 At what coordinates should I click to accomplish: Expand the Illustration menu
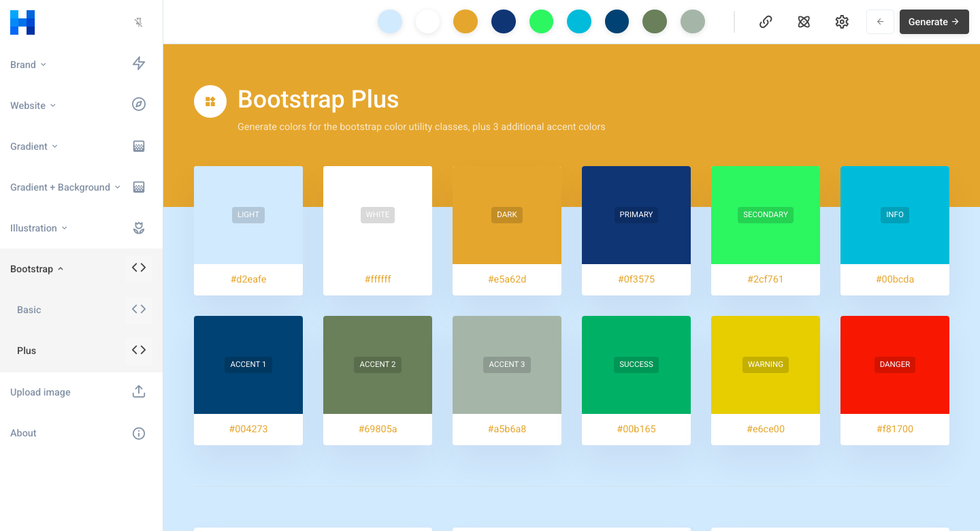click(39, 228)
